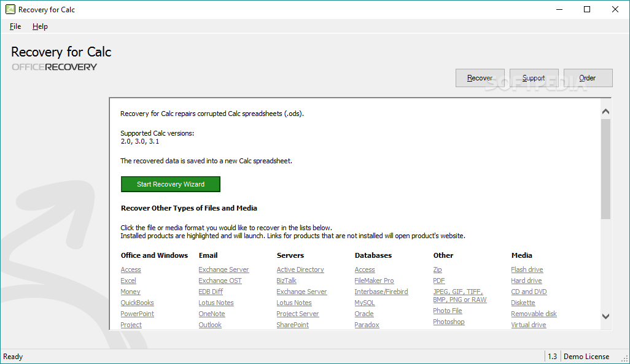
Task: Open the PowerPoint recovery link
Action: [x=137, y=314]
